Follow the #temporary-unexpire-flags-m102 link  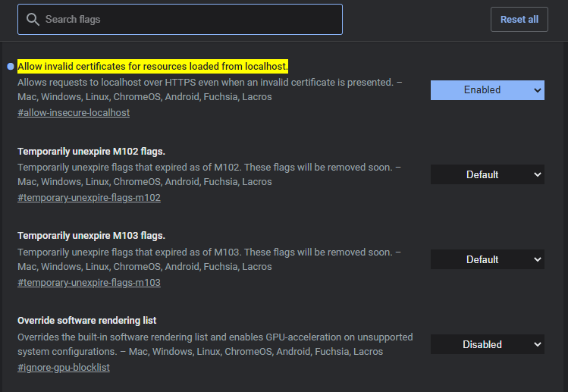coord(89,198)
